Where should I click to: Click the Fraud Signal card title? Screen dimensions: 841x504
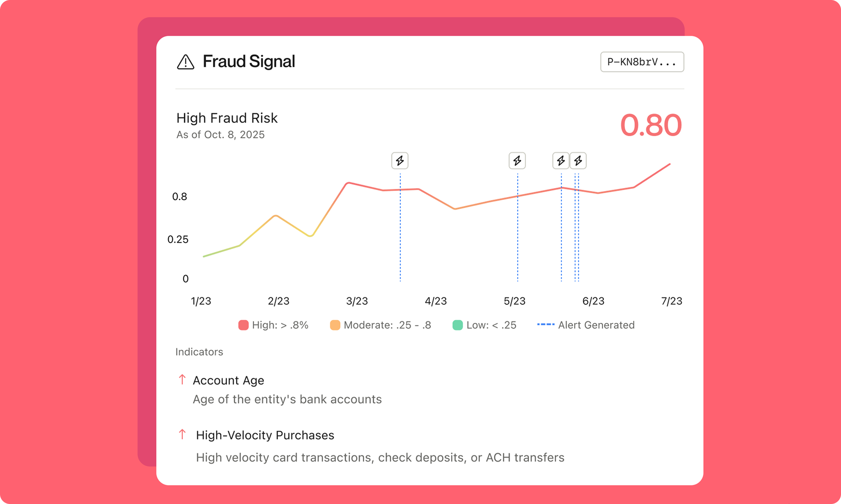pyautogui.click(x=249, y=62)
